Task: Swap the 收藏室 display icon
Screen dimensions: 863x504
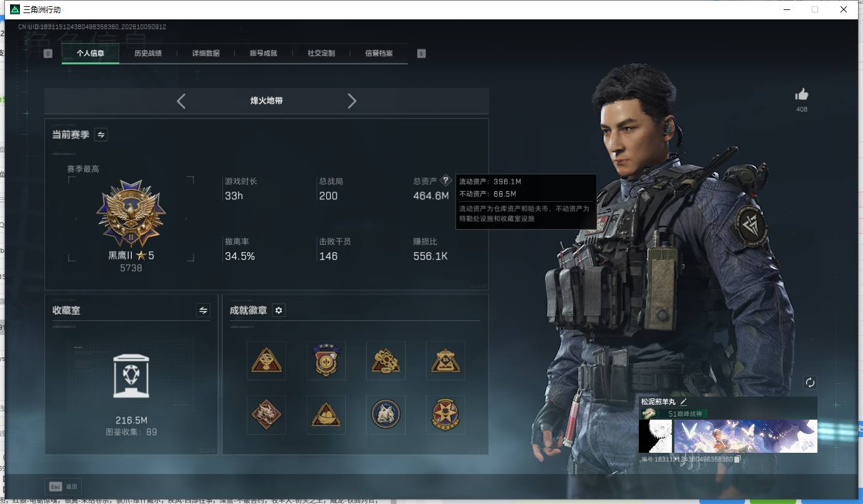Action: [203, 310]
